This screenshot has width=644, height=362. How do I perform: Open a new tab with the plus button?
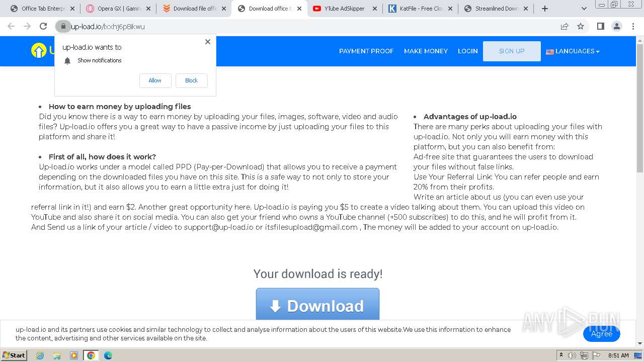click(x=544, y=9)
